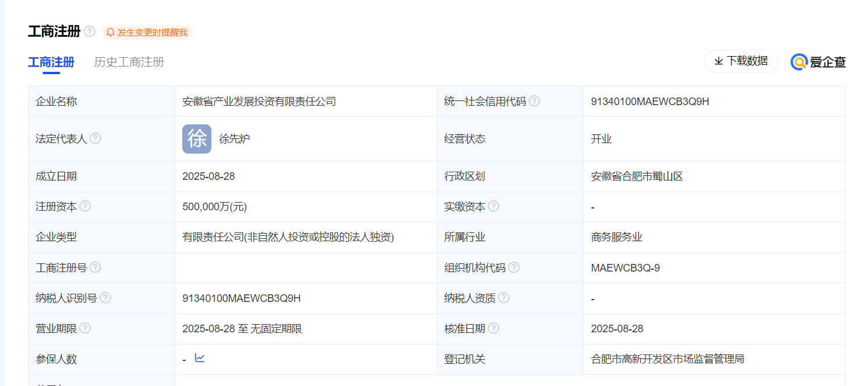Click help icon next to 实缴资本
Viewport: 868px width, 386px height.
pyautogui.click(x=494, y=206)
